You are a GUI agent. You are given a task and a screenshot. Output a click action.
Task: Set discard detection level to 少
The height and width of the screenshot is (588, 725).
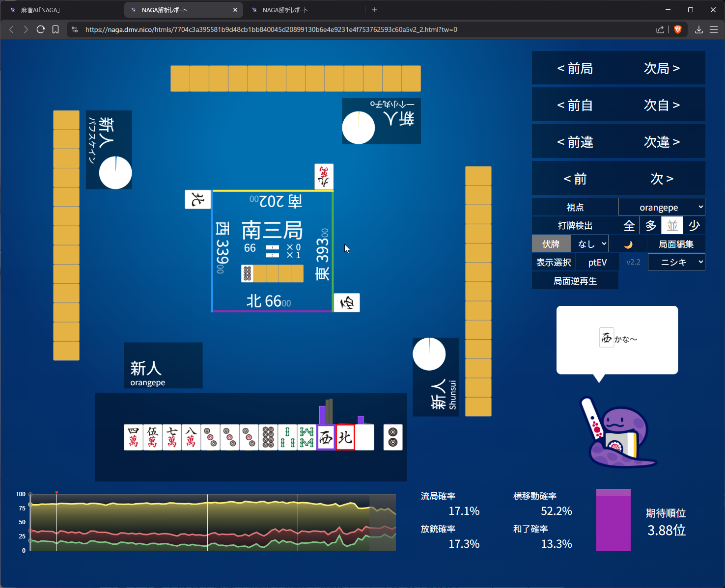[694, 226]
